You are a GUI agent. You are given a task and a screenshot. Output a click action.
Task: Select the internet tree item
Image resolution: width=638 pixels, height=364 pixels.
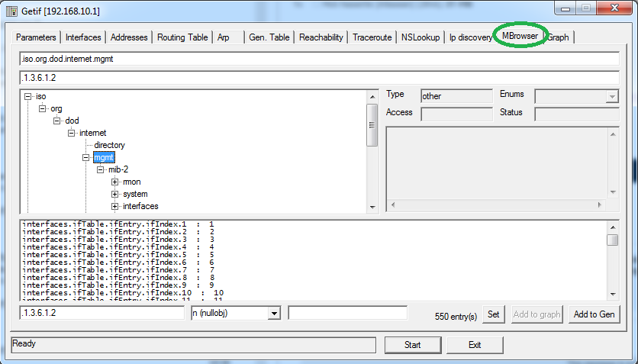point(93,133)
